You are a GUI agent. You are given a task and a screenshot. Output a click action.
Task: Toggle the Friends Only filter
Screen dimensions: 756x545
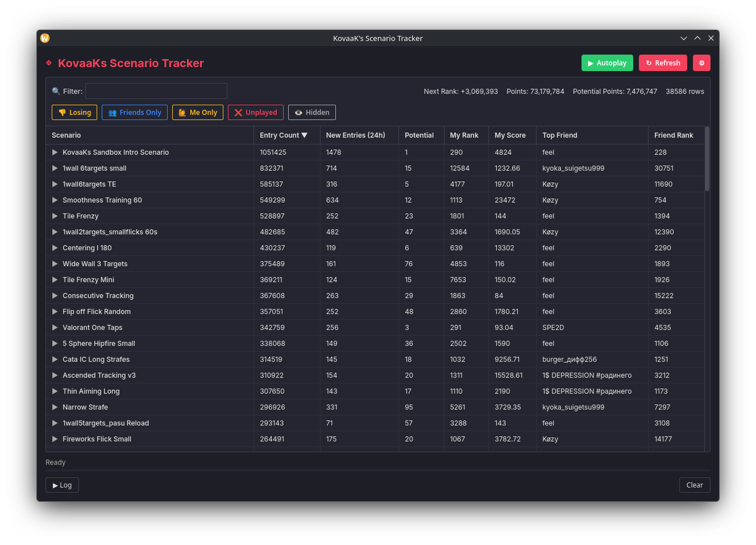[135, 113]
